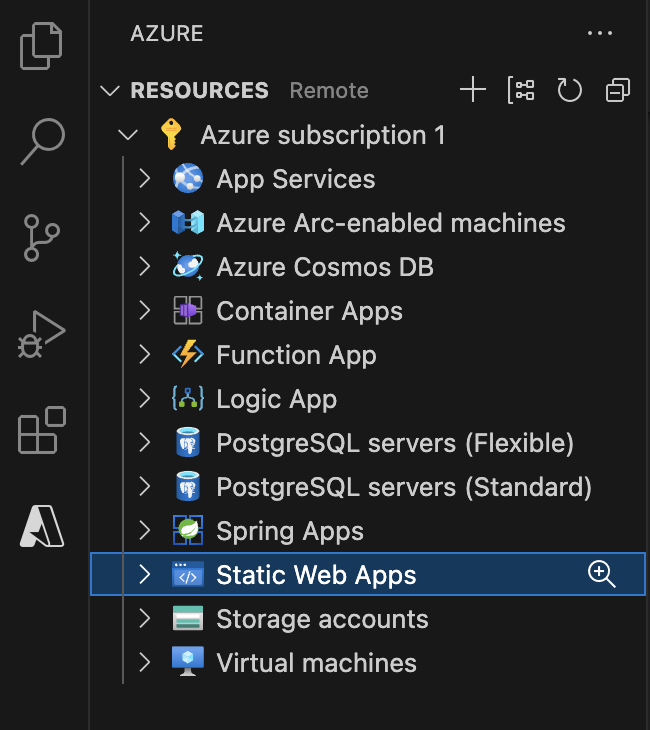Image resolution: width=650 pixels, height=730 pixels.
Task: Expand PostgreSQL servers (Flexible) chevron
Action: tap(145, 442)
